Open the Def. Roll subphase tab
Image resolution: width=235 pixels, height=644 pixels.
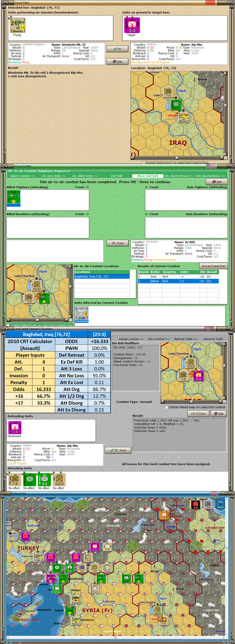pyautogui.click(x=117, y=176)
